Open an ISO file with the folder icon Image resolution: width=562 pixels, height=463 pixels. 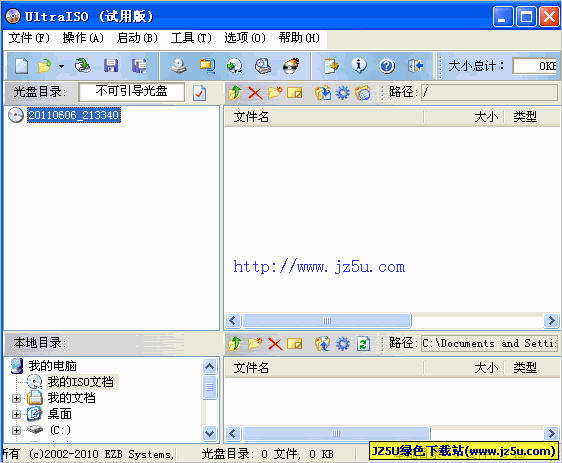45,66
